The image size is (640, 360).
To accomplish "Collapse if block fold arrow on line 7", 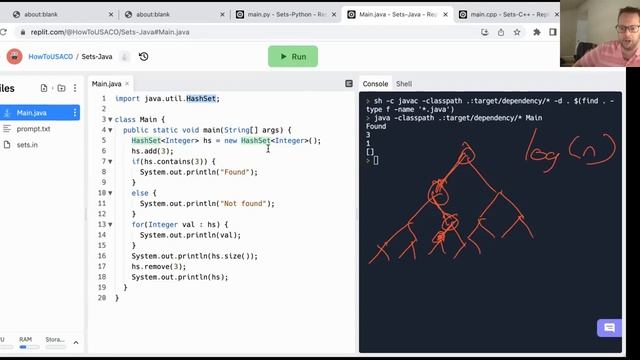I will (x=110, y=162).
